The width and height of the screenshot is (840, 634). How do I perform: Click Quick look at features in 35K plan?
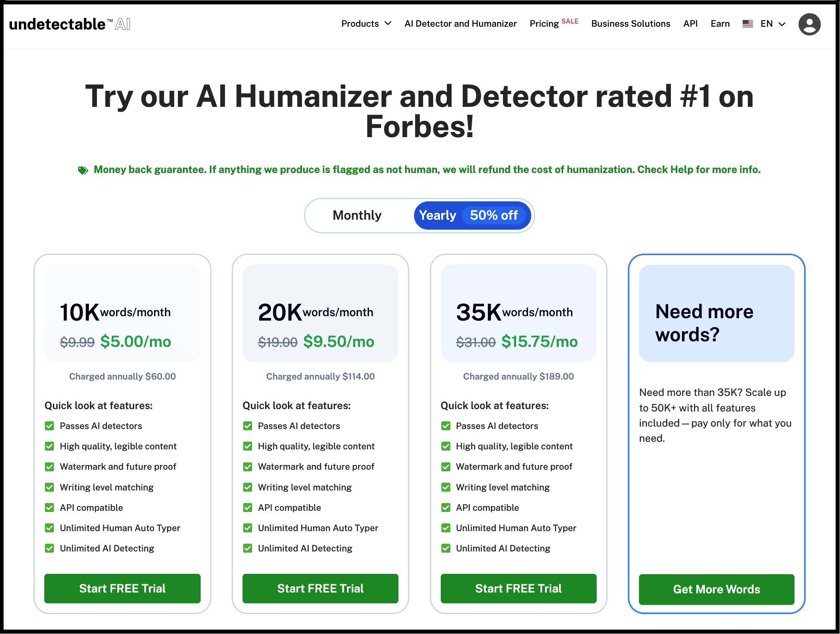click(495, 406)
